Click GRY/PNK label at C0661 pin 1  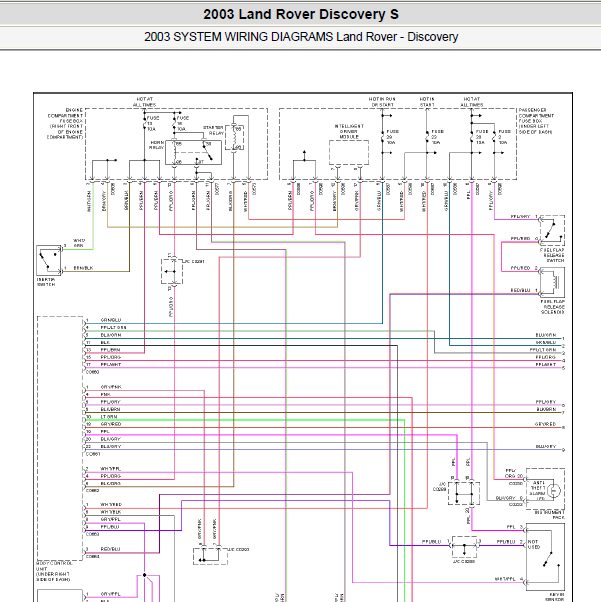[111, 387]
